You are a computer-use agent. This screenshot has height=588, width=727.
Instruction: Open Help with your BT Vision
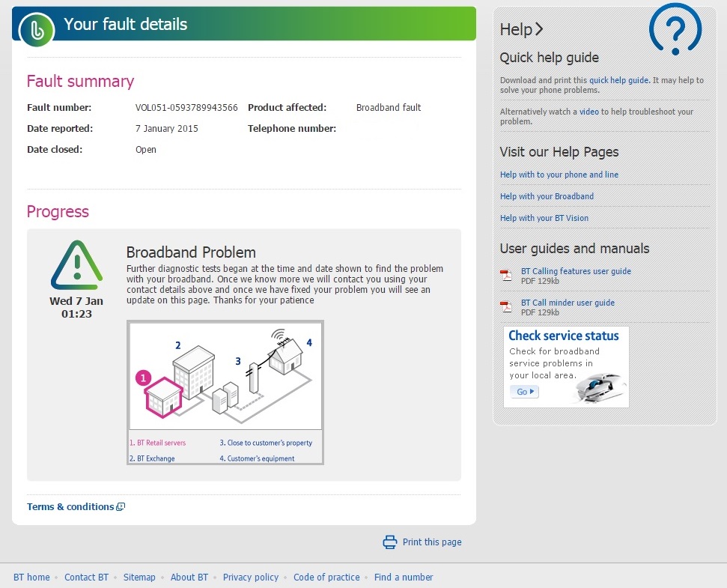[544, 218]
